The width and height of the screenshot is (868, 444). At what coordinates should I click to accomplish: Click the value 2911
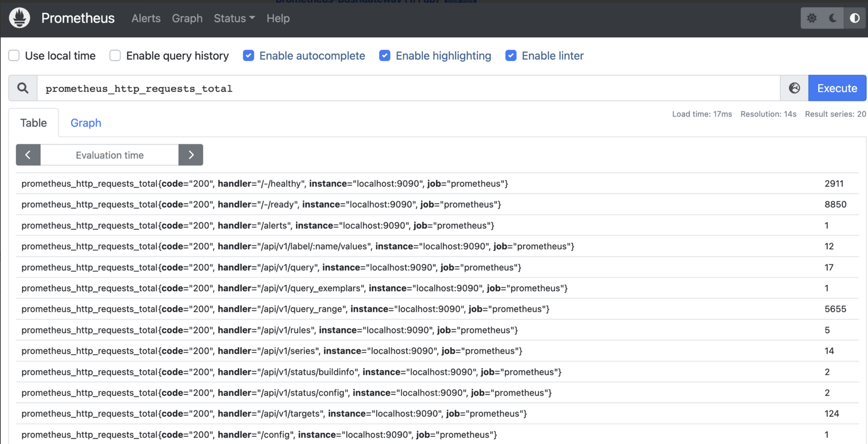834,184
